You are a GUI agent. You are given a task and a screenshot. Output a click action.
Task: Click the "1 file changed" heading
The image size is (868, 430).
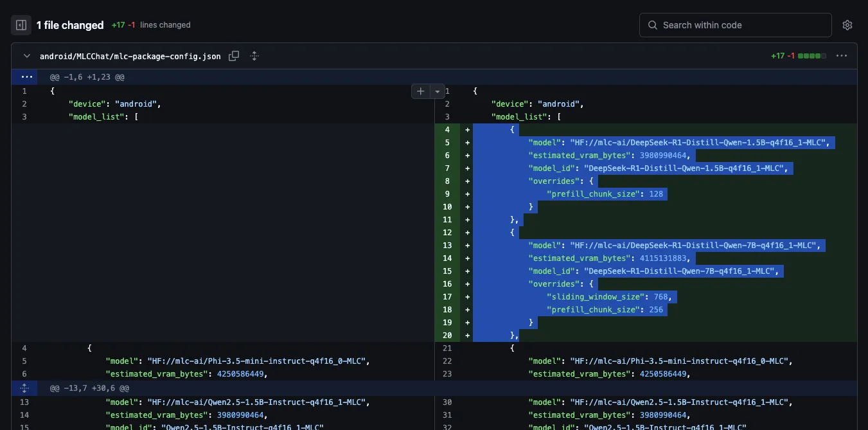[x=69, y=25]
